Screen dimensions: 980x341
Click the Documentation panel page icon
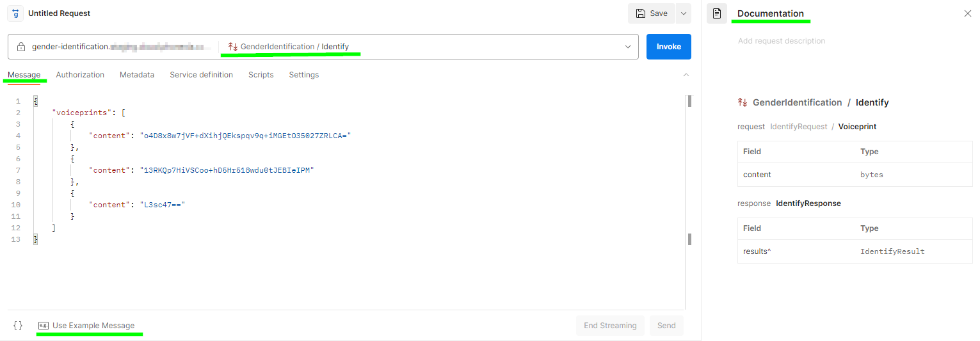717,13
